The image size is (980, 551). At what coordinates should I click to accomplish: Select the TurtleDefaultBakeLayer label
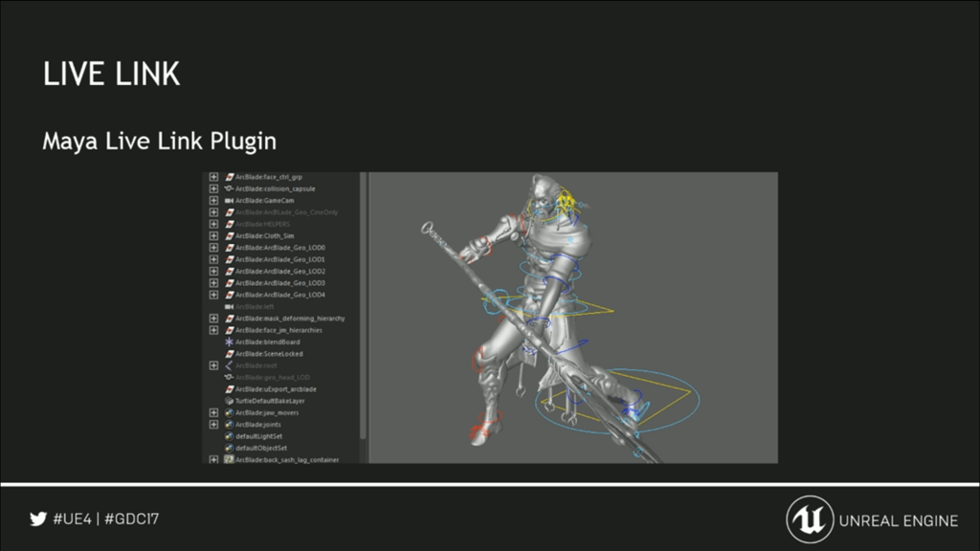tap(270, 401)
